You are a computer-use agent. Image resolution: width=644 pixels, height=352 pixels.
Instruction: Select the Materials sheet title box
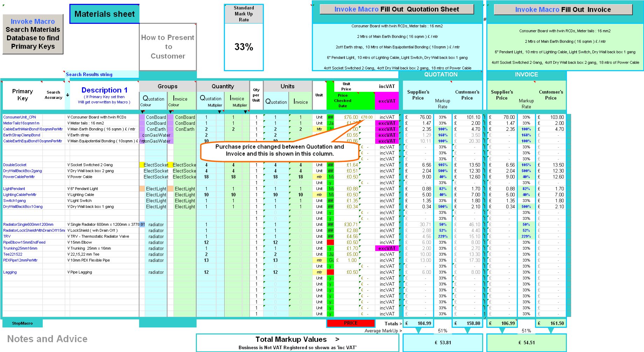tap(104, 14)
